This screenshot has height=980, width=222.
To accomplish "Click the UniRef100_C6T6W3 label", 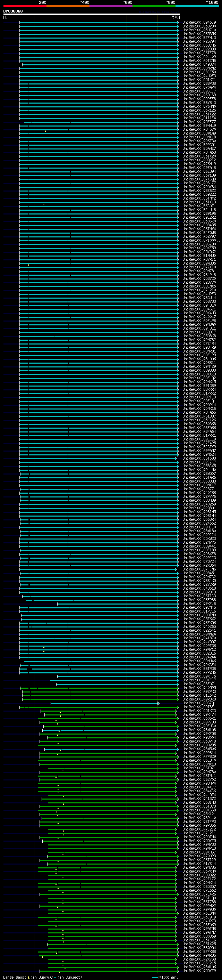I will (x=199, y=459).
